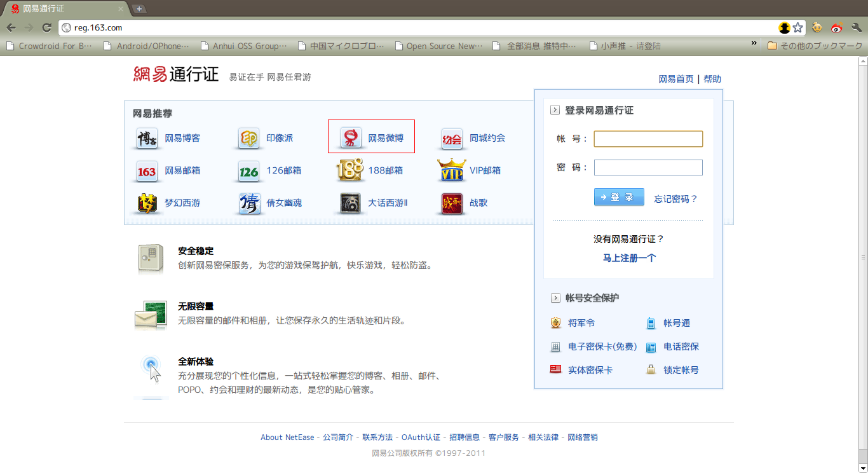The height and width of the screenshot is (473, 868).
Task: Click the 忘记密码？ link
Action: coord(676,199)
